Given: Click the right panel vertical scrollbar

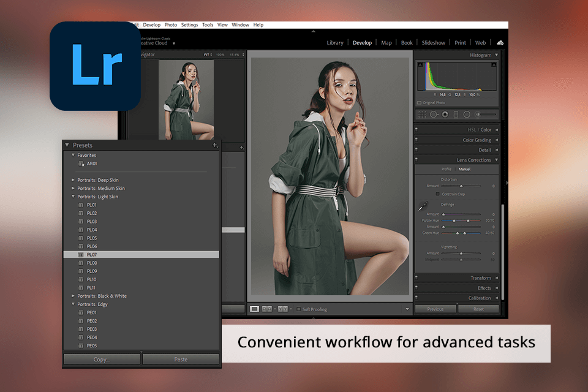Looking at the screenshot, I should coord(503,251).
